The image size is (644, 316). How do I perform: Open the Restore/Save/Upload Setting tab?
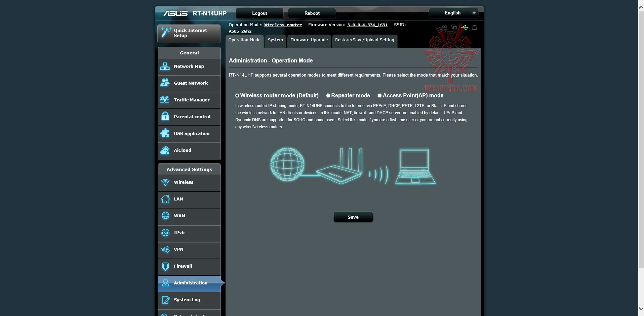tap(364, 41)
